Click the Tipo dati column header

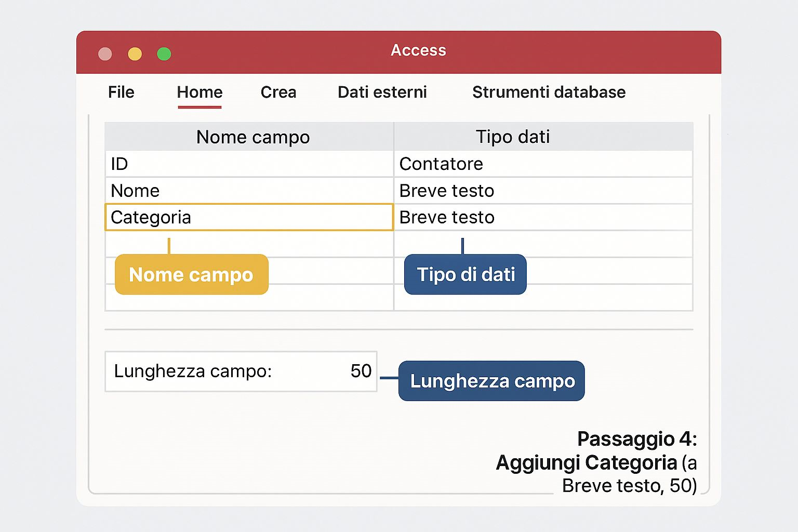point(513,137)
